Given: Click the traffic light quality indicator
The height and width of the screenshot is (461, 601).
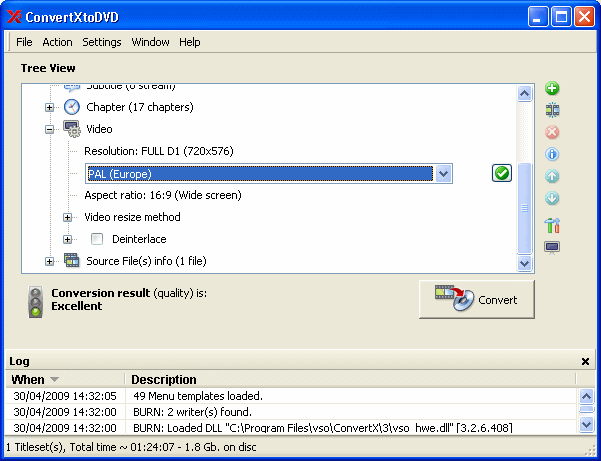Looking at the screenshot, I should [x=35, y=302].
